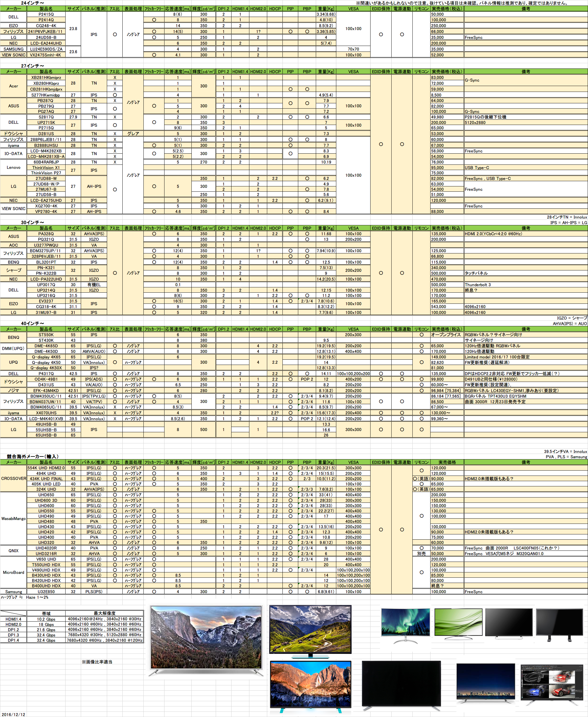Select the 'S277HKwmidpp' cell
The width and height of the screenshot is (588, 717).
(46, 95)
